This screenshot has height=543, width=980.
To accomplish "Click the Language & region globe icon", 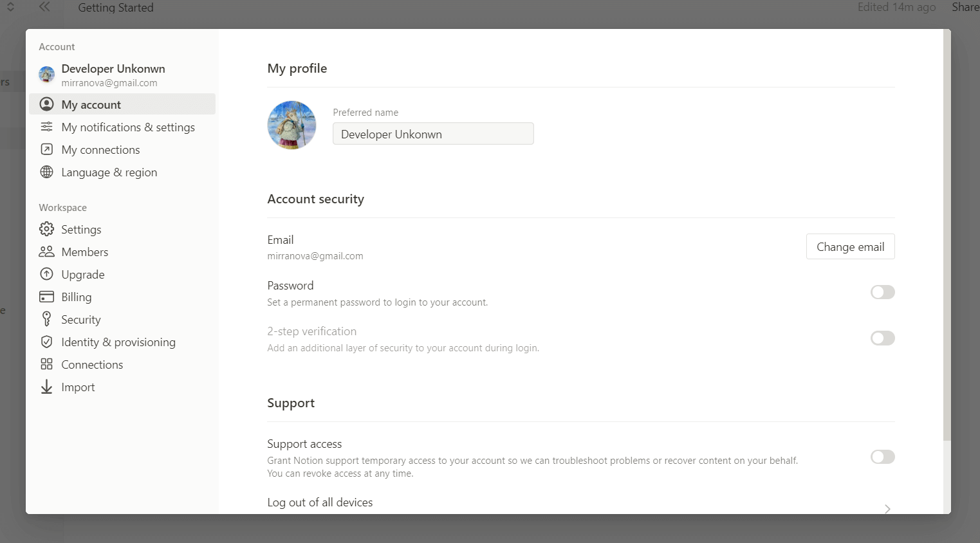I will (46, 172).
